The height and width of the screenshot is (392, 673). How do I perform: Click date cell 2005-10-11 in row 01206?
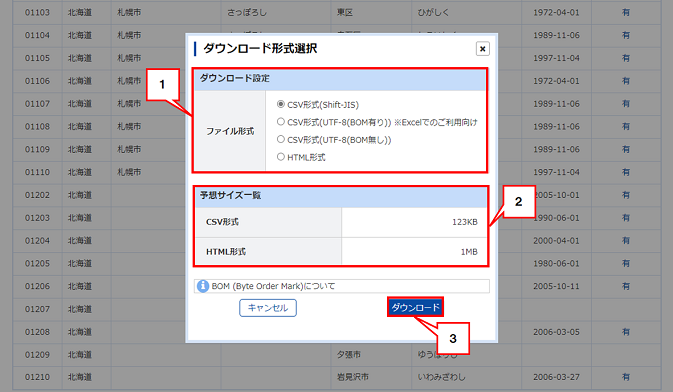(x=556, y=286)
